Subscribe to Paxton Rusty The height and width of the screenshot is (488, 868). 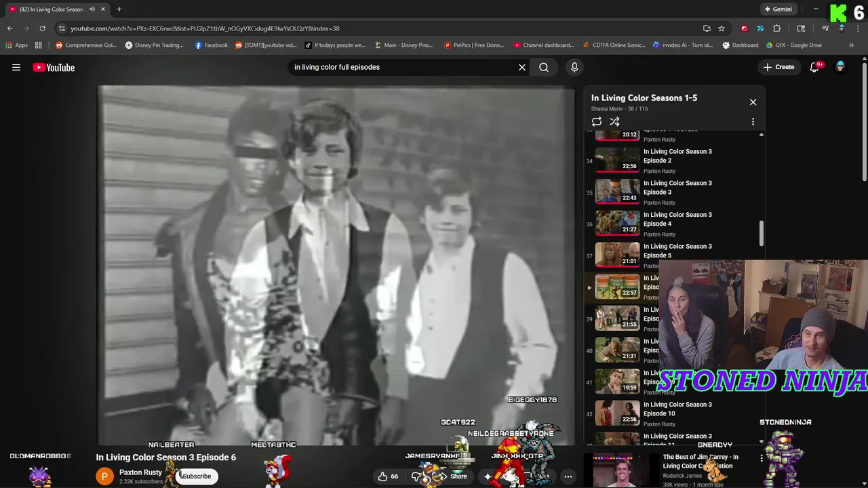click(197, 476)
